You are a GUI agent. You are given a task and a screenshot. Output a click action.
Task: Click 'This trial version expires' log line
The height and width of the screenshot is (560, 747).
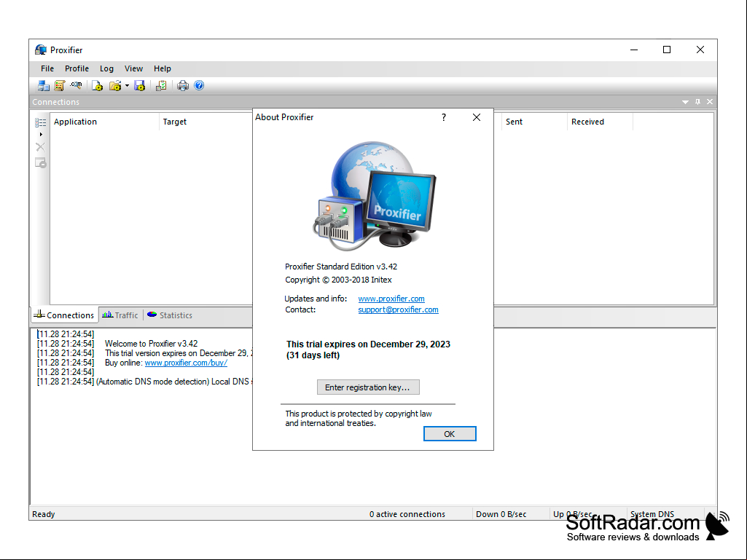[x=179, y=353]
